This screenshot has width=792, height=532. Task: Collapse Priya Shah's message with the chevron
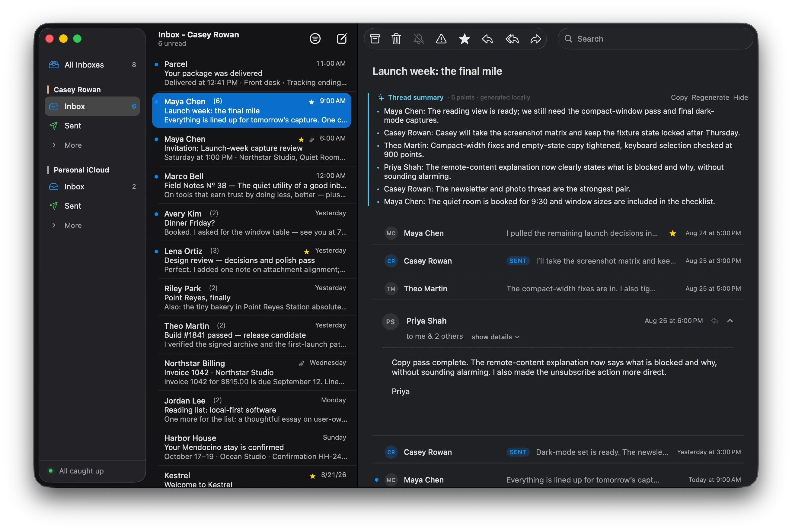pyautogui.click(x=730, y=321)
